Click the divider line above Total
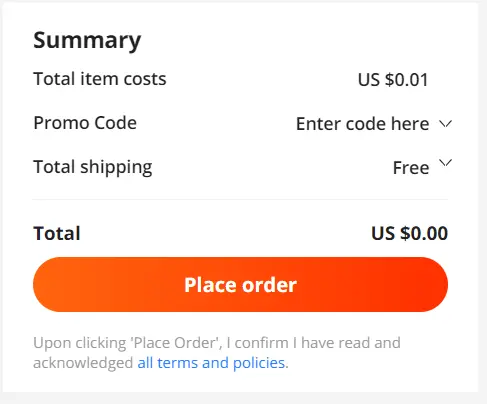The height and width of the screenshot is (404, 487). point(240,200)
